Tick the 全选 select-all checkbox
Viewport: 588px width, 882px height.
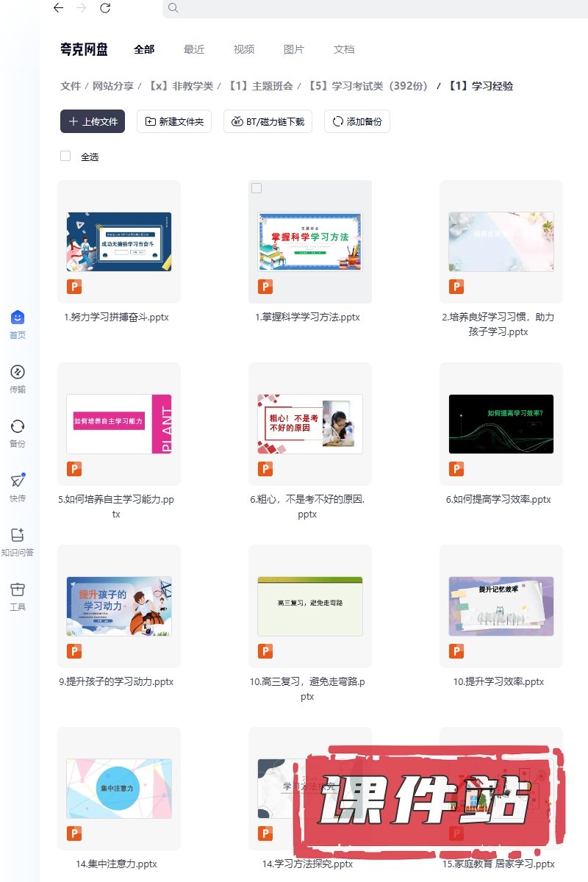(65, 156)
